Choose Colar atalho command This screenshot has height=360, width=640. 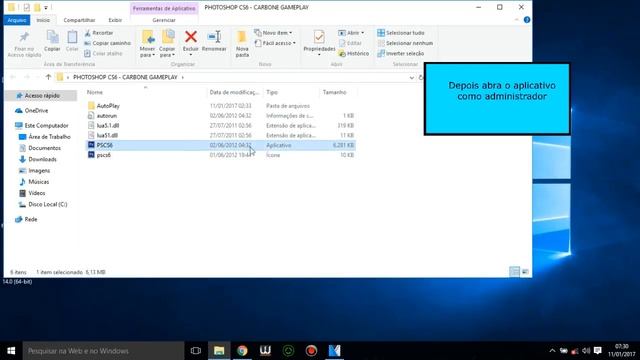pos(103,53)
